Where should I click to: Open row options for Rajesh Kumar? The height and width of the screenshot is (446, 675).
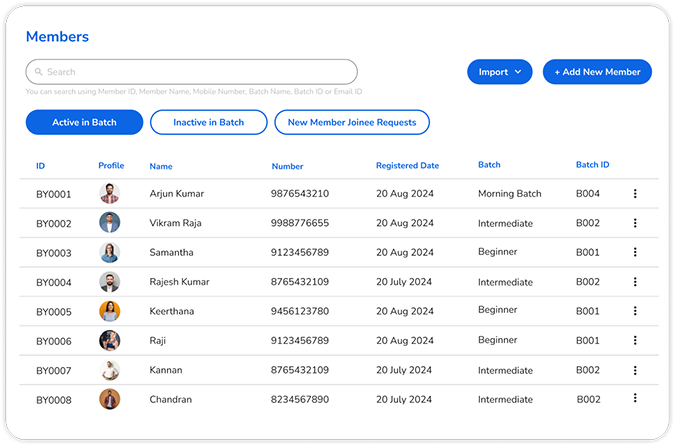point(635,282)
